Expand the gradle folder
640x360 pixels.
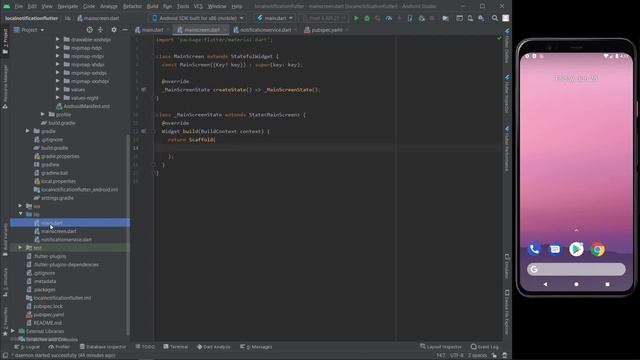[28, 131]
